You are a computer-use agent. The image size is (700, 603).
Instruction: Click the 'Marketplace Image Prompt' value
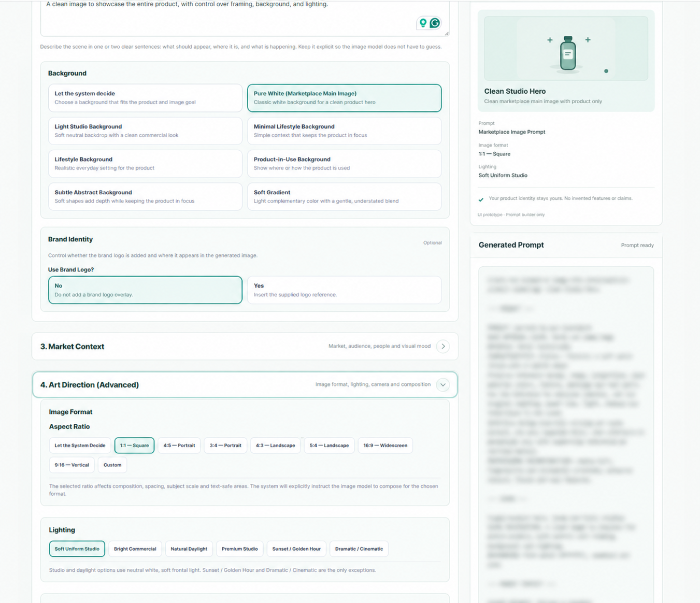(x=512, y=132)
